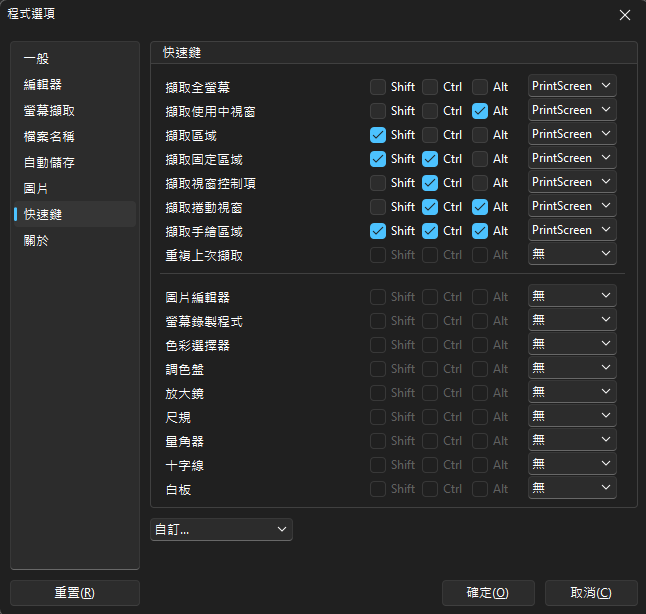
Task: Click the 擷取手繪區域 label
Action: coord(204,231)
